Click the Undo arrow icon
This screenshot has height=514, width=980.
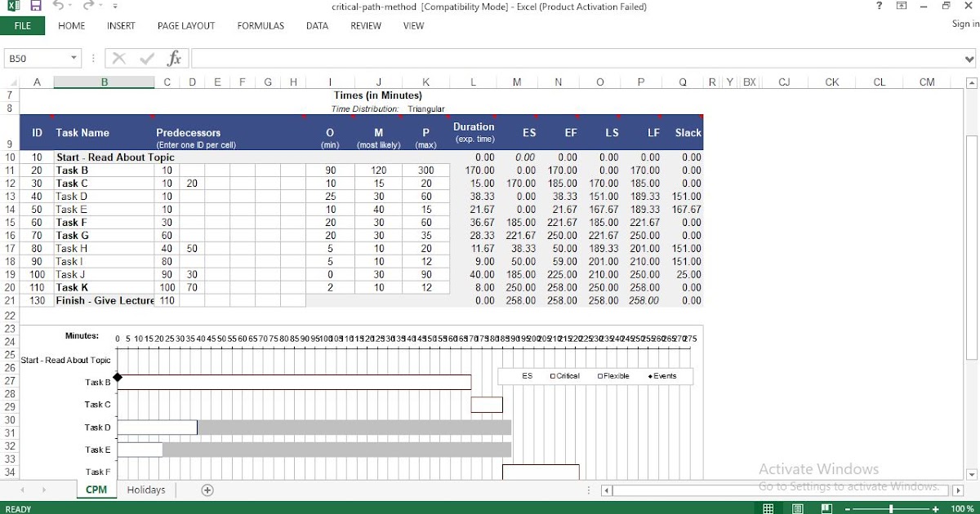point(58,7)
